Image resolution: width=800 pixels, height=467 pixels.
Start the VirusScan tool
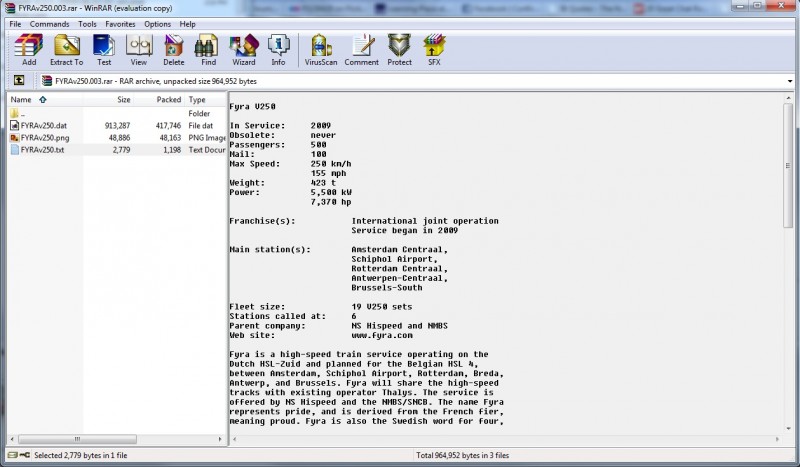click(x=321, y=46)
